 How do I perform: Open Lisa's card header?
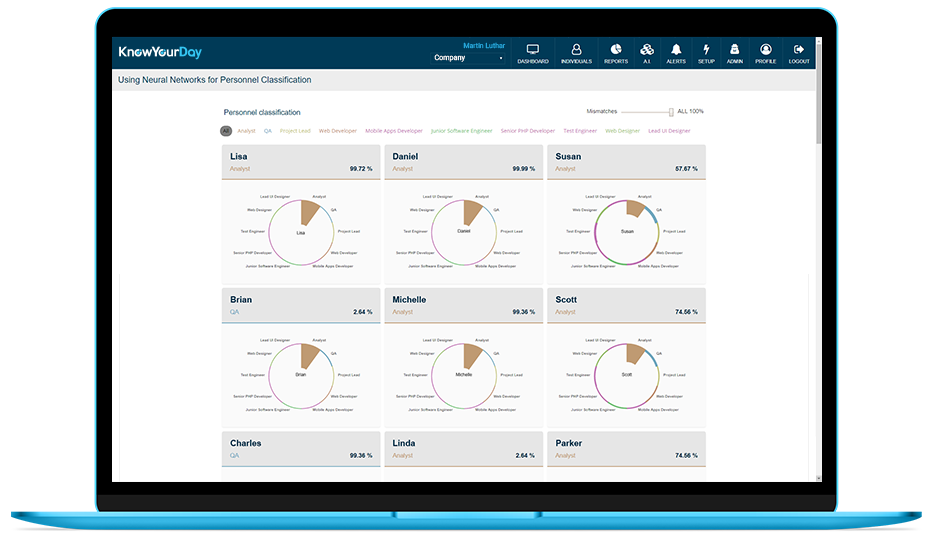(301, 162)
